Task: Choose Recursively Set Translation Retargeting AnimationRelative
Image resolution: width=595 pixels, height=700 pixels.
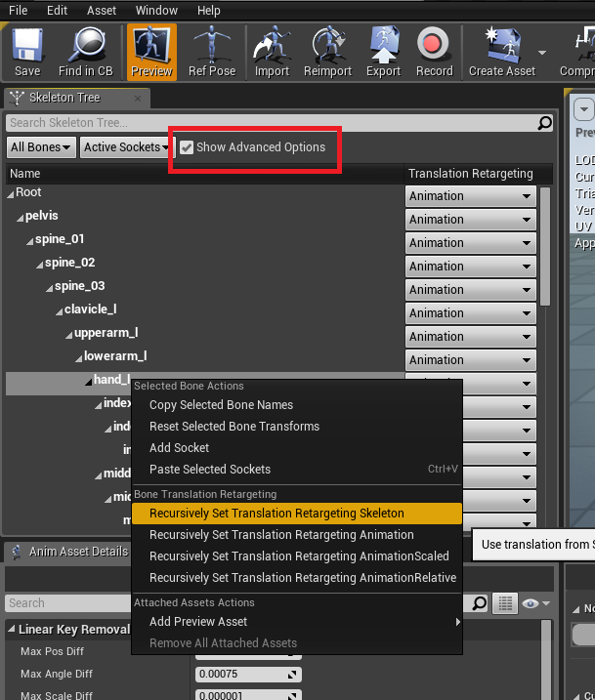Action: (297, 578)
